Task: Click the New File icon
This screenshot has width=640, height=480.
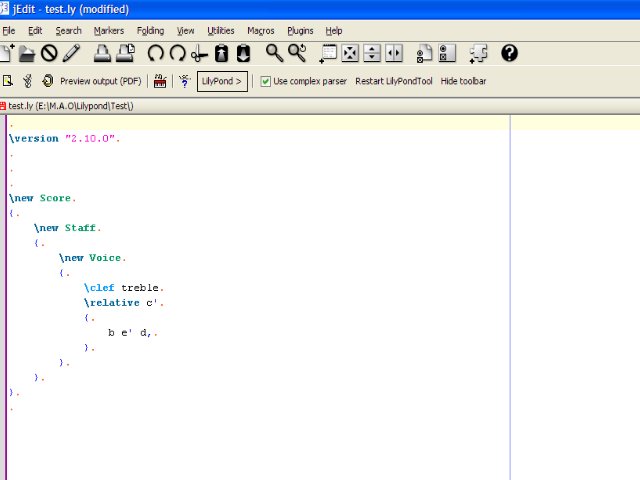Action: (7, 53)
